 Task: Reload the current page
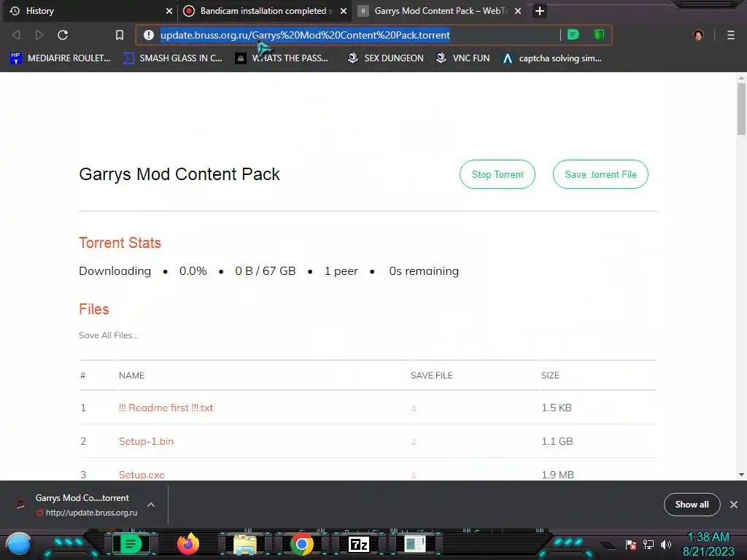[63, 35]
